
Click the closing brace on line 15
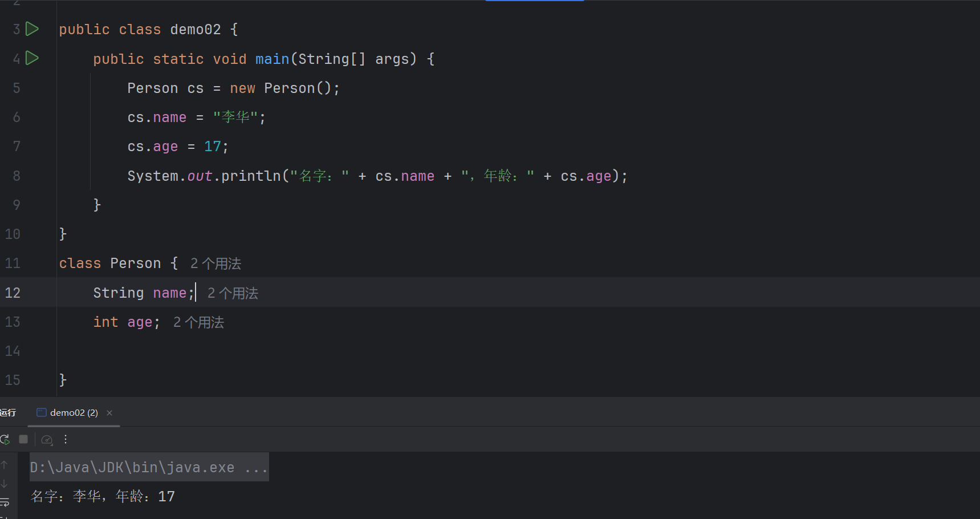coord(63,380)
